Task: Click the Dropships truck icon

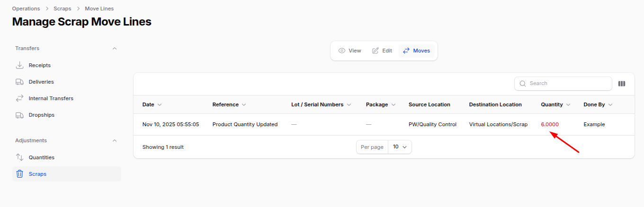Action: (x=20, y=115)
